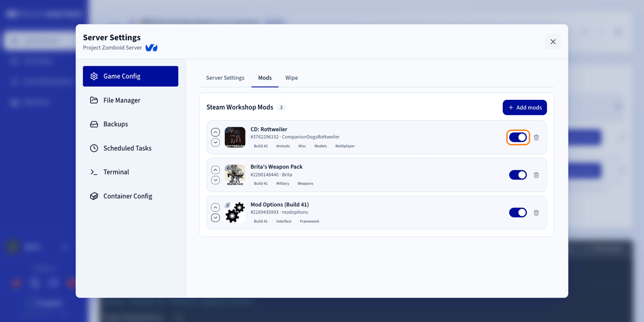
Task: Click Brita's Weapon Pack thumbnail image
Action: tap(235, 175)
